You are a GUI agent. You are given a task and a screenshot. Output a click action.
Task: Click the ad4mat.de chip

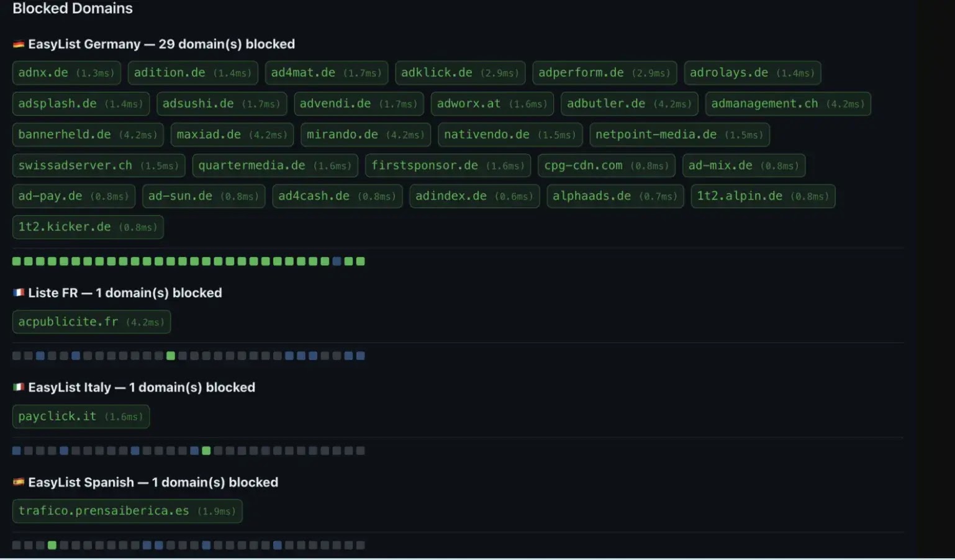coord(327,73)
